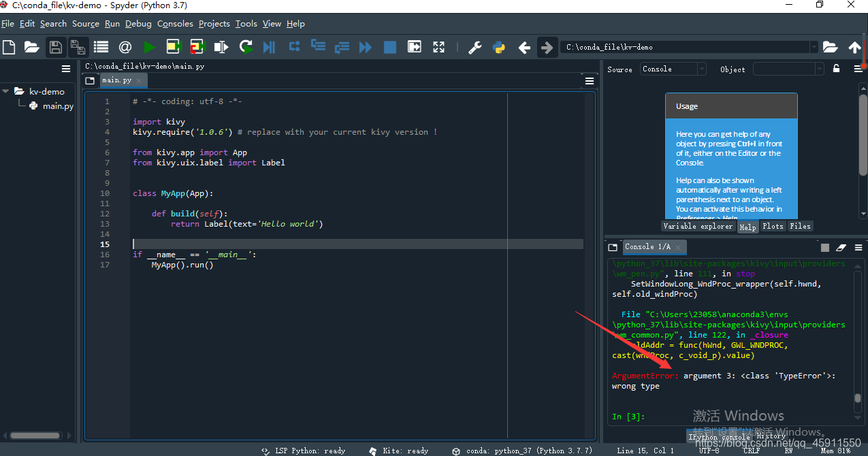
Task: Interrupt kernel using console stop square
Action: point(825,248)
